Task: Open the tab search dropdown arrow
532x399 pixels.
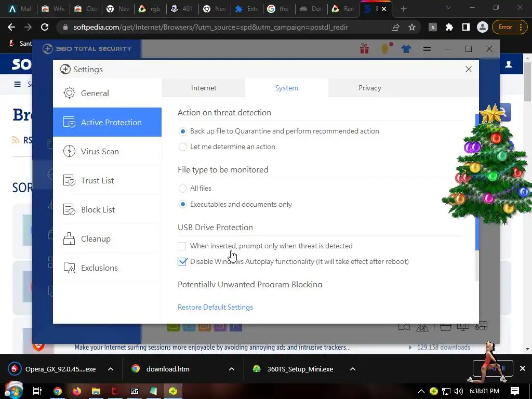Action: coord(448,7)
